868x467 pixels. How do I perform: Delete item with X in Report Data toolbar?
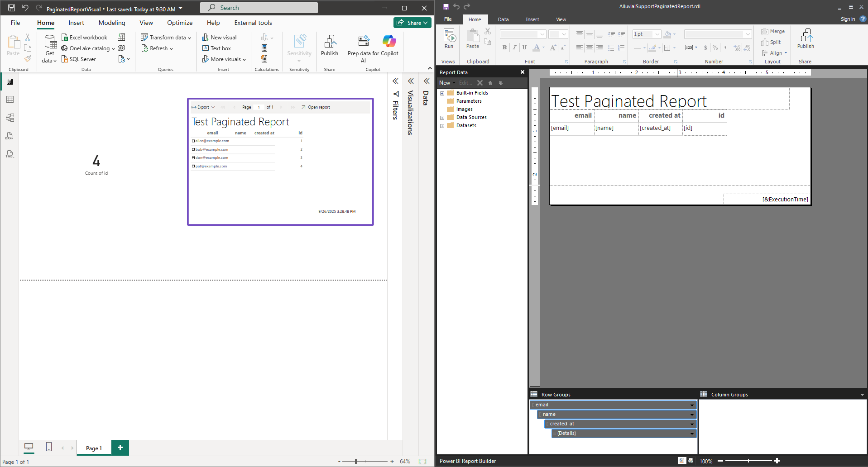480,83
